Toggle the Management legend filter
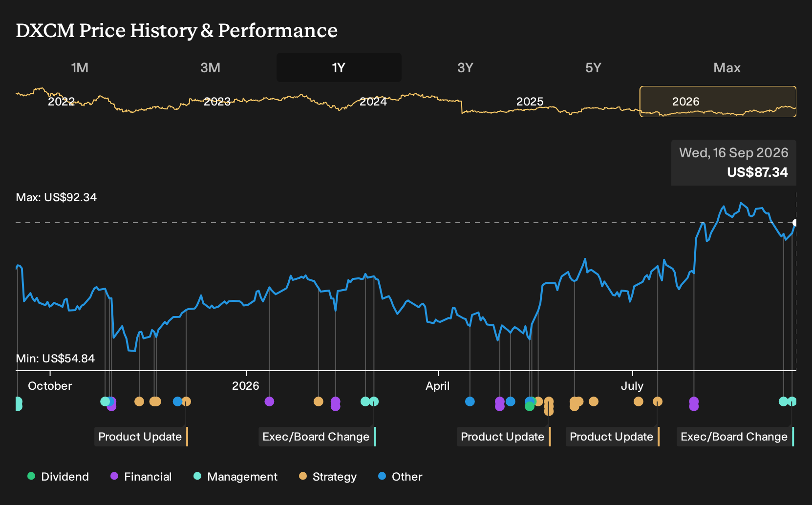Image resolution: width=812 pixels, height=505 pixels. [235, 477]
